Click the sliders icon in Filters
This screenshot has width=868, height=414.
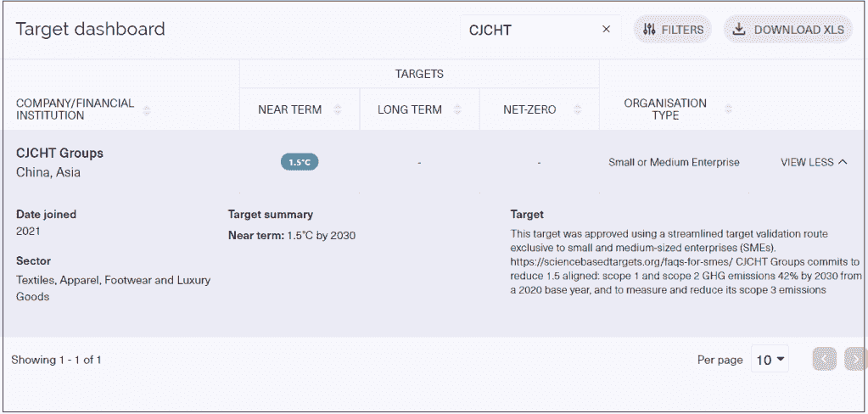(650, 30)
